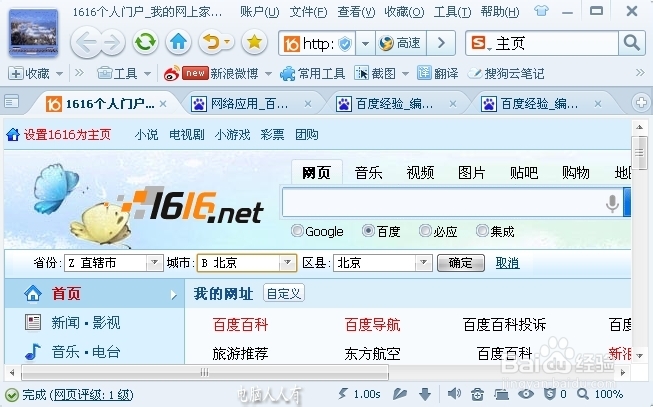Open the 区县 district dropdown
Screen dimensions: 653x407
383,263
